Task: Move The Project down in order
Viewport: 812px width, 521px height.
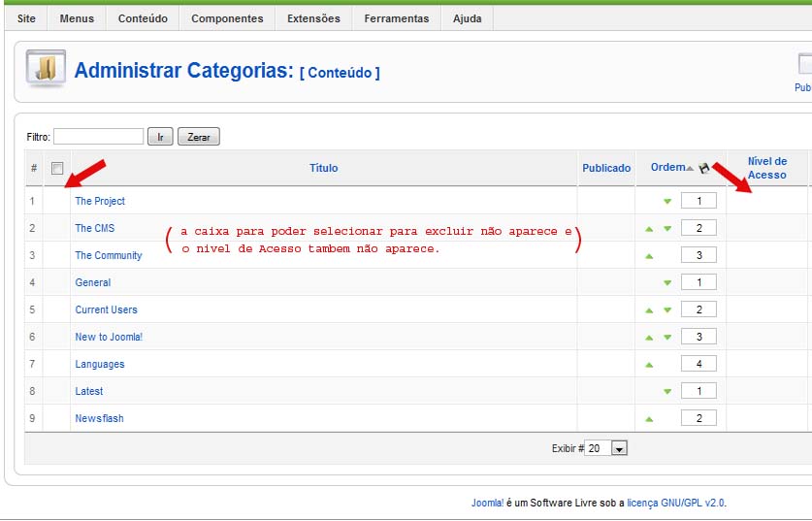Action: [x=667, y=201]
